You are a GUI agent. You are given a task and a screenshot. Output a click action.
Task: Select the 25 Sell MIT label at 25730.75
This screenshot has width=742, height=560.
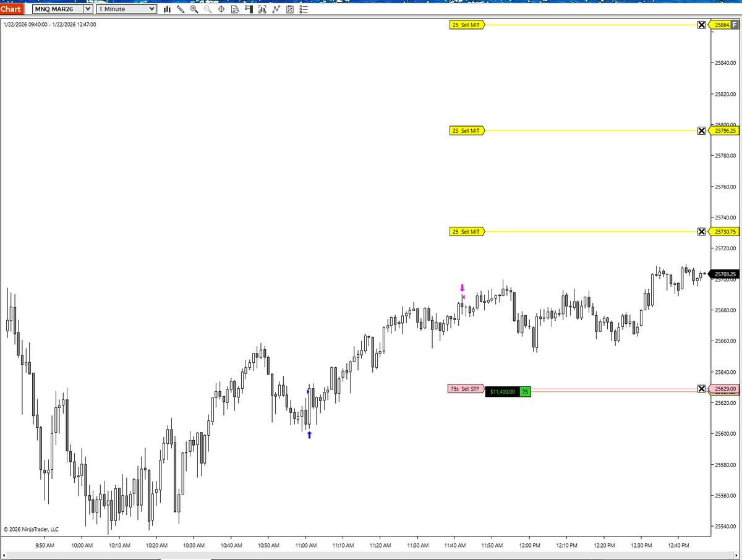point(468,232)
